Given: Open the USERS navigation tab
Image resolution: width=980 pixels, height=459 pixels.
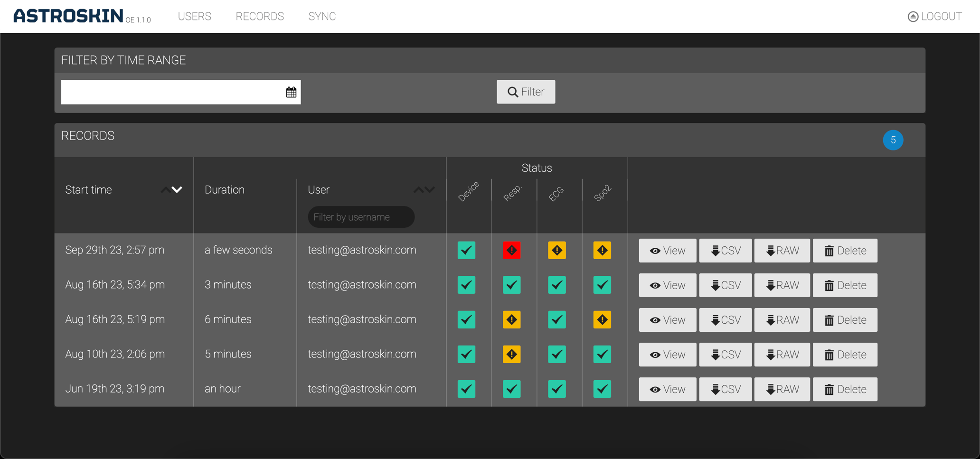Looking at the screenshot, I should (194, 17).
